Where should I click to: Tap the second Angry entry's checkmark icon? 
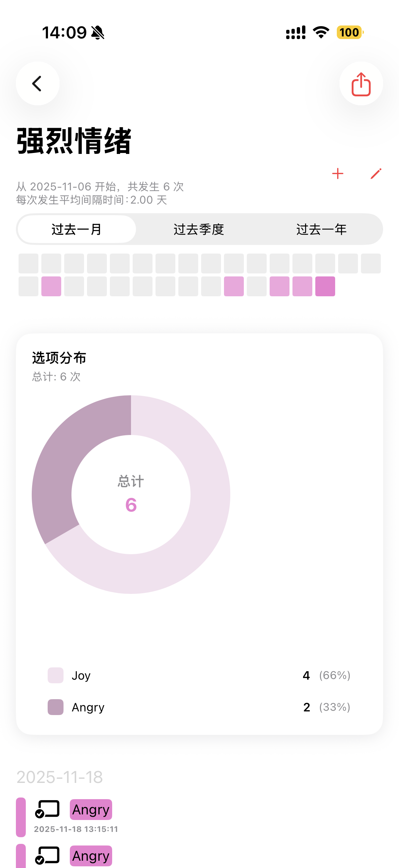[47, 855]
